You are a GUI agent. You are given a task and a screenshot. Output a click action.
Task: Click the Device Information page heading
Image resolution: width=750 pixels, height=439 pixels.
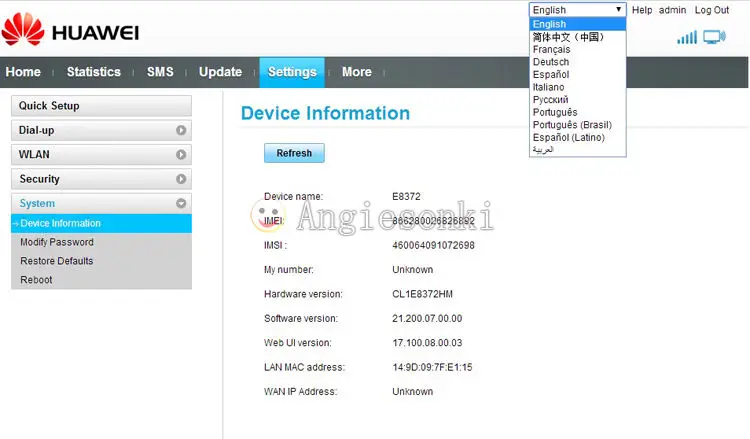click(326, 113)
